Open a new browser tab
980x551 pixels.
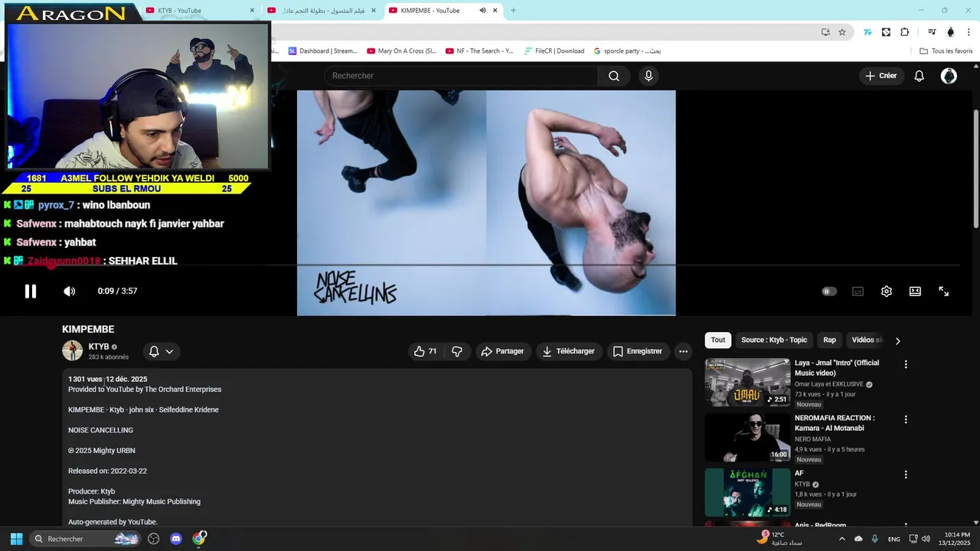coord(513,10)
